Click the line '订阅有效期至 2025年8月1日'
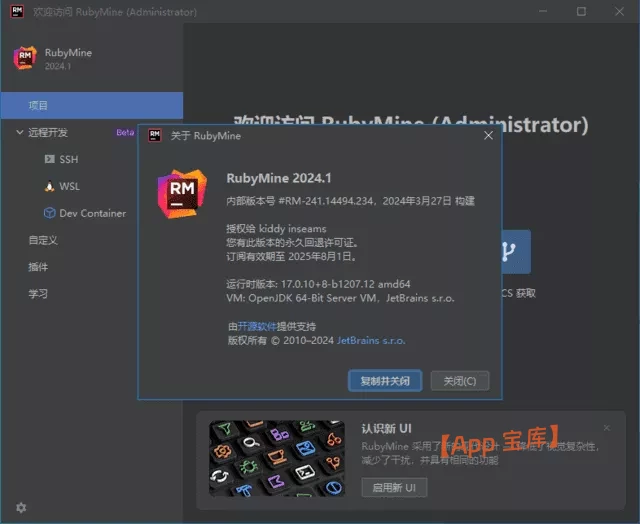Viewport: 640px width, 524px height. pos(291,256)
